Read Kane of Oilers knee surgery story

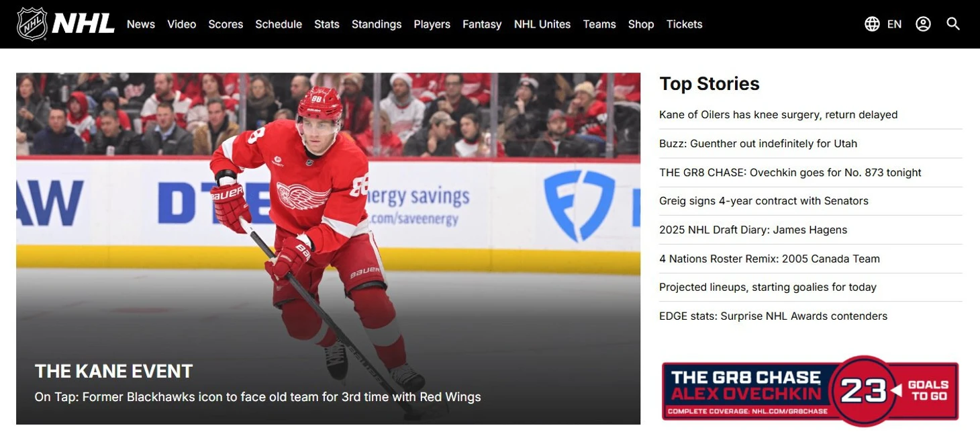click(x=779, y=115)
